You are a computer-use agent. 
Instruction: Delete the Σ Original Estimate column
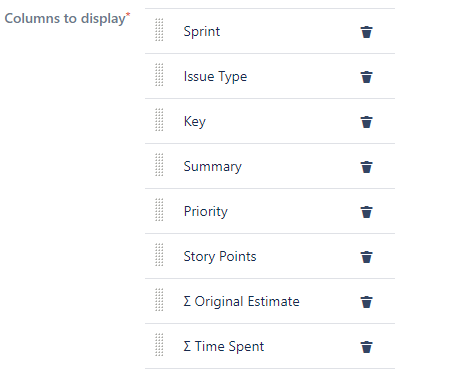coord(366,302)
